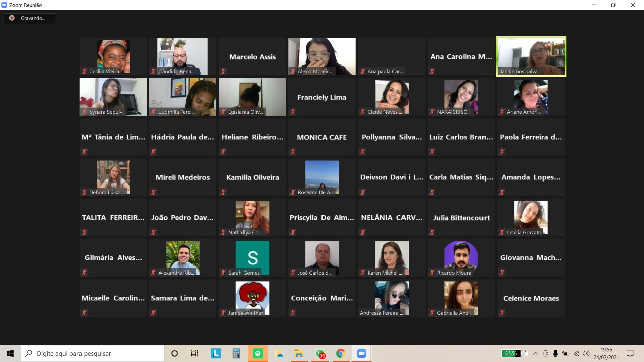Open Spotify from the taskbar
The image size is (644, 362).
(x=258, y=353)
